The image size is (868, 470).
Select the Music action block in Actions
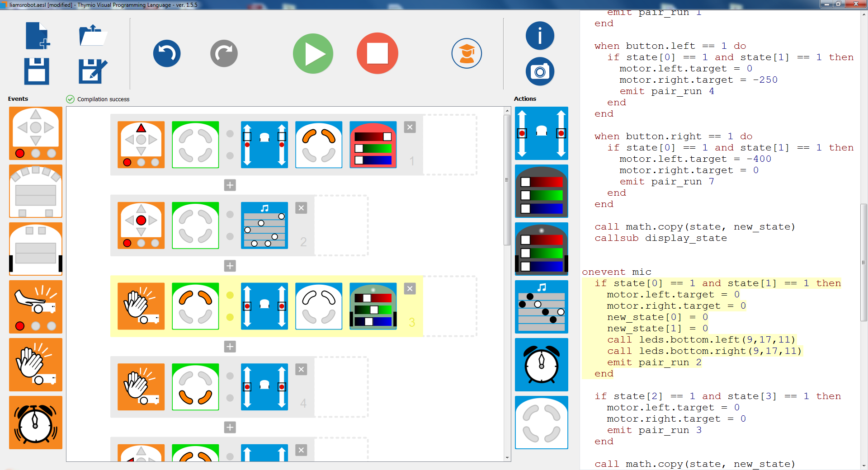click(542, 307)
